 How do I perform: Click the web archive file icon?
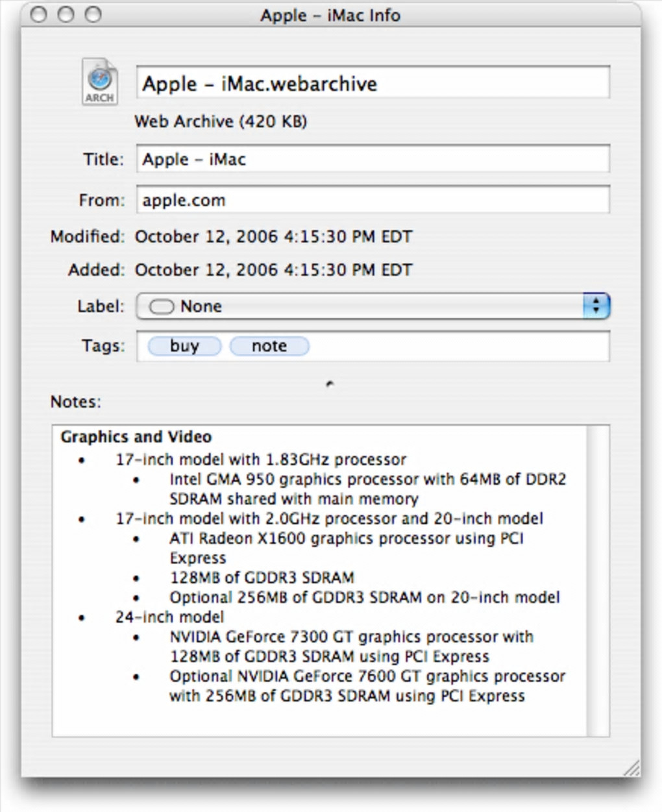99,82
